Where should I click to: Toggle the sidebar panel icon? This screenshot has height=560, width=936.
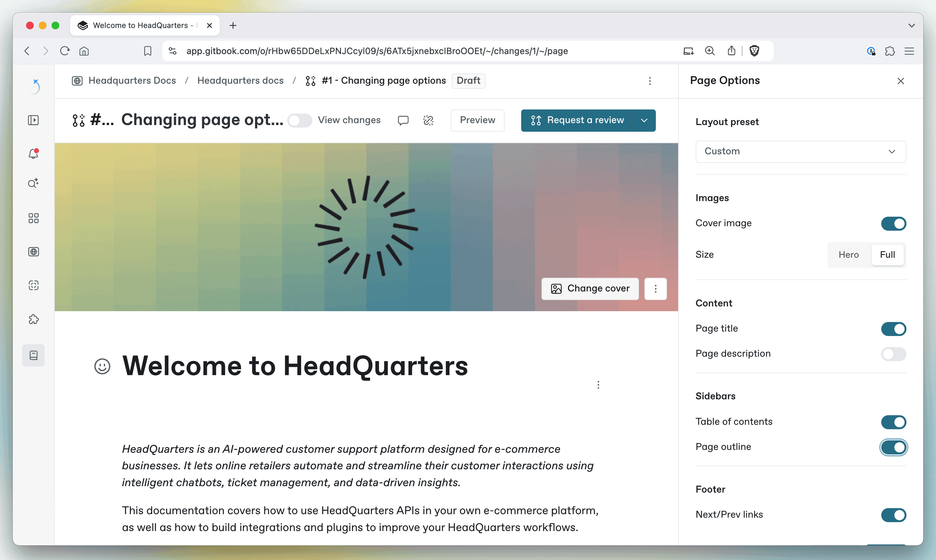point(34,120)
